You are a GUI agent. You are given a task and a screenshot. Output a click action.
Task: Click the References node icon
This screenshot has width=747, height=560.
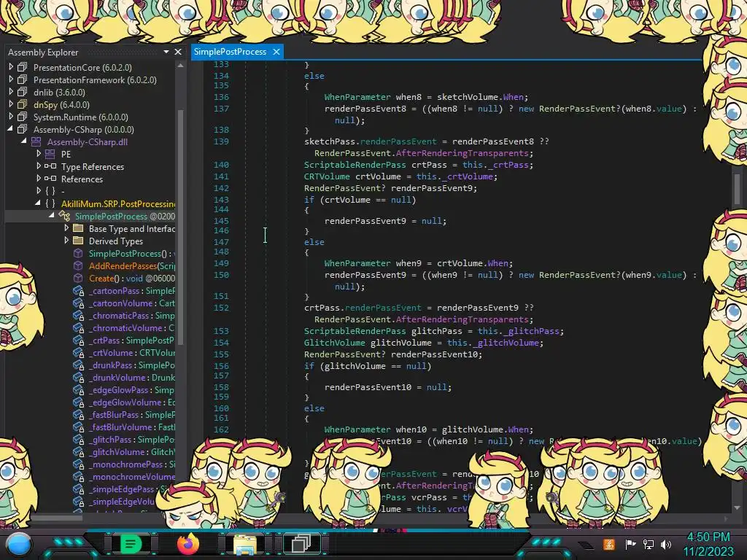point(50,179)
